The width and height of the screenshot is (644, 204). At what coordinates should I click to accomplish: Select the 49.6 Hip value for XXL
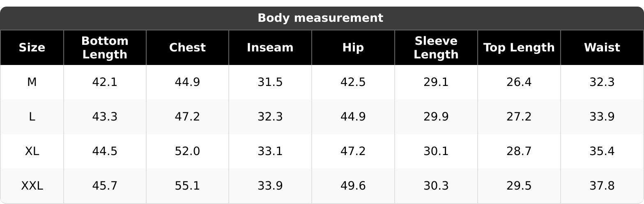353,186
